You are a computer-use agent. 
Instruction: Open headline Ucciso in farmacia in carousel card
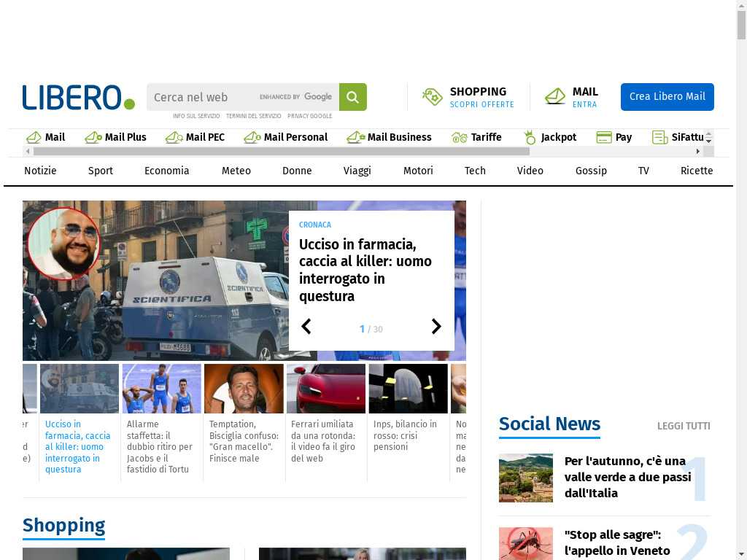(365, 270)
